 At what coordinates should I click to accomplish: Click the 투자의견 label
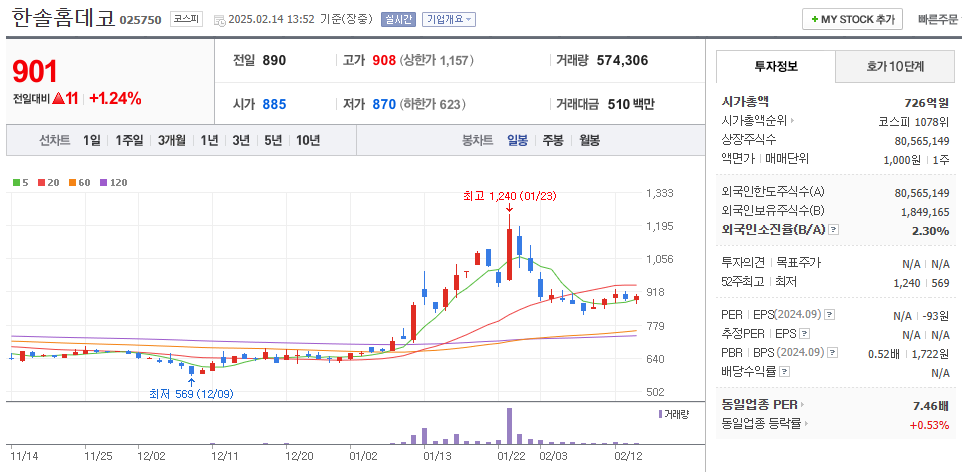743,263
